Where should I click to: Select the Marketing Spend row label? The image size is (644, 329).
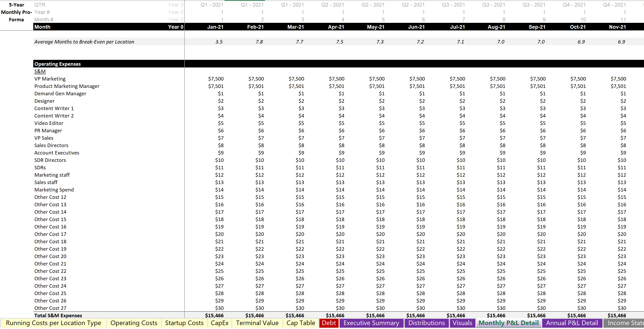tap(54, 190)
